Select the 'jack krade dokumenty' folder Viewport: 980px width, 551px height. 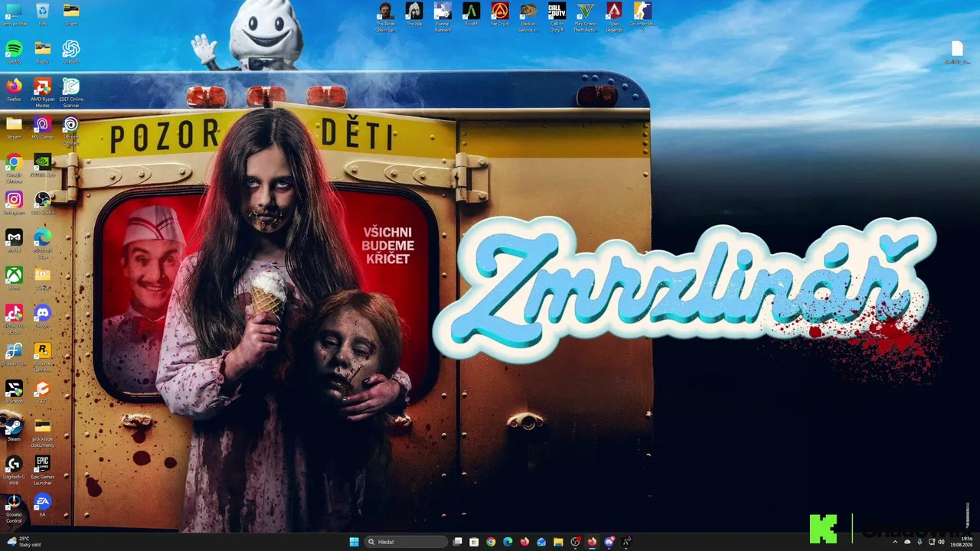tap(42, 432)
